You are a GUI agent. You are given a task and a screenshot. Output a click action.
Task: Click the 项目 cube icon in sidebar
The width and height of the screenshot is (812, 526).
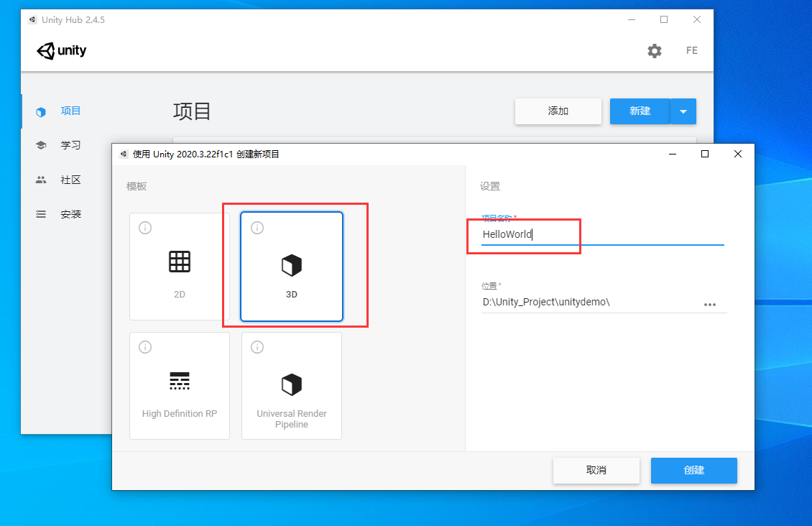pyautogui.click(x=41, y=112)
